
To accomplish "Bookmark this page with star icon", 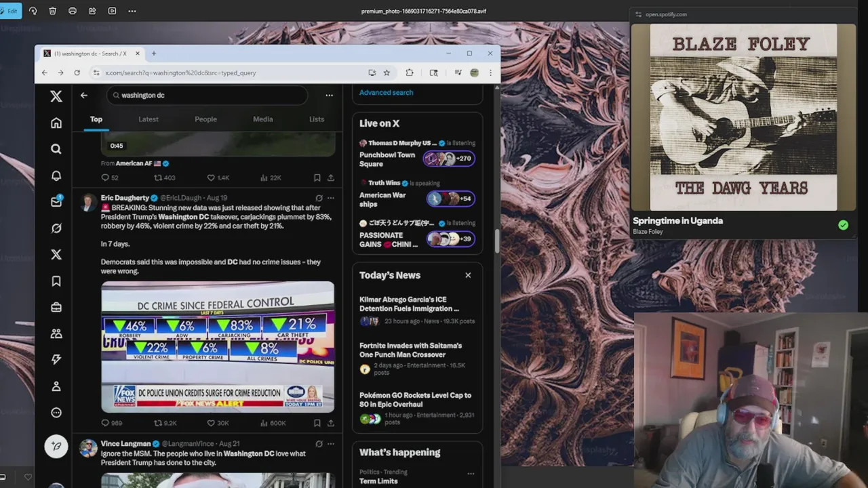I will coord(387,73).
